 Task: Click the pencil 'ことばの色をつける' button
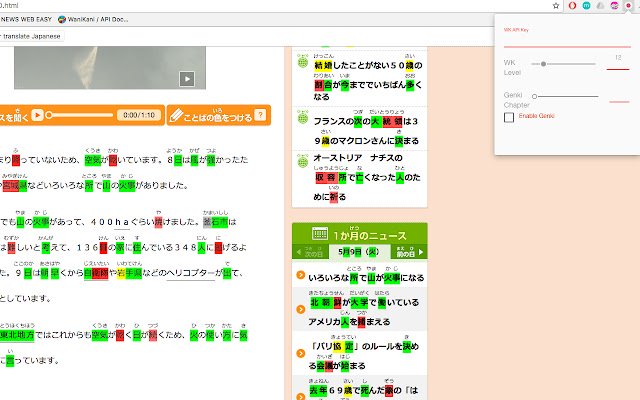(x=219, y=115)
